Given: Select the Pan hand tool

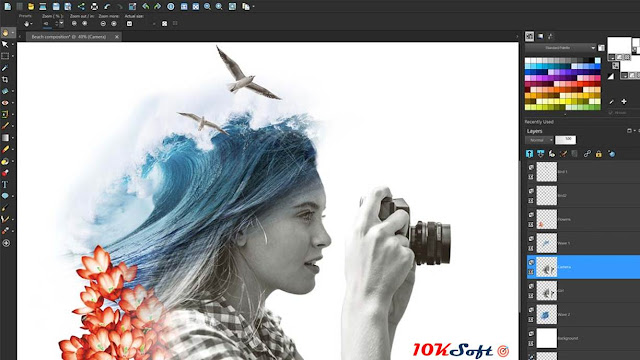Looking at the screenshot, I should (x=5, y=33).
